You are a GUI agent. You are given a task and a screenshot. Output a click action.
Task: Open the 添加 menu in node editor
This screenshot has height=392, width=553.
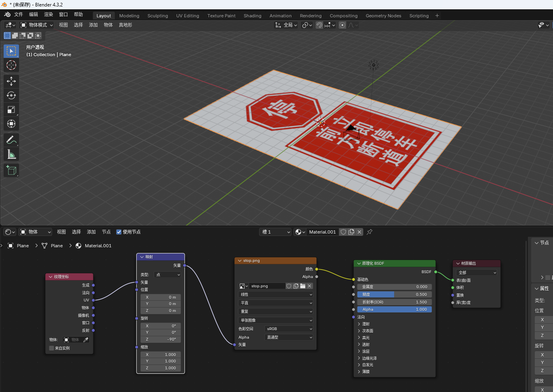[91, 232]
